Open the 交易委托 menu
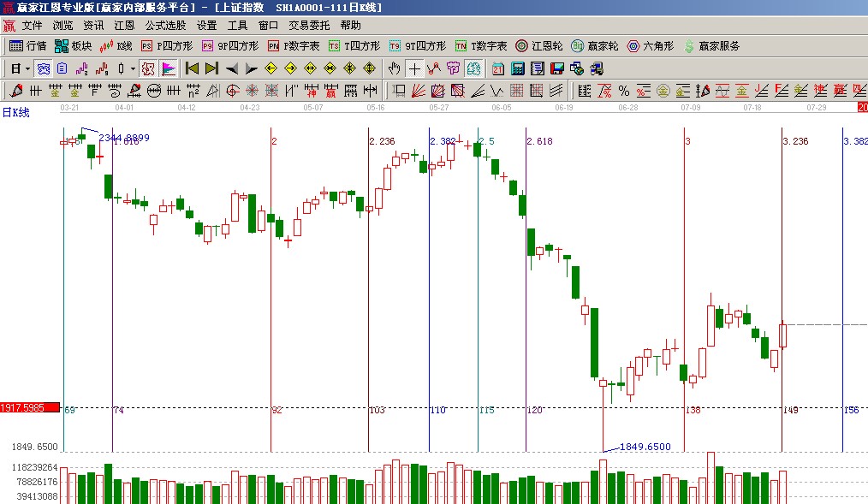 click(309, 26)
